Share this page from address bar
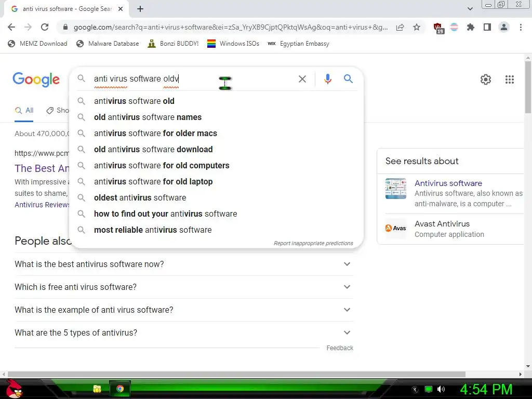This screenshot has width=532, height=399. [400, 27]
